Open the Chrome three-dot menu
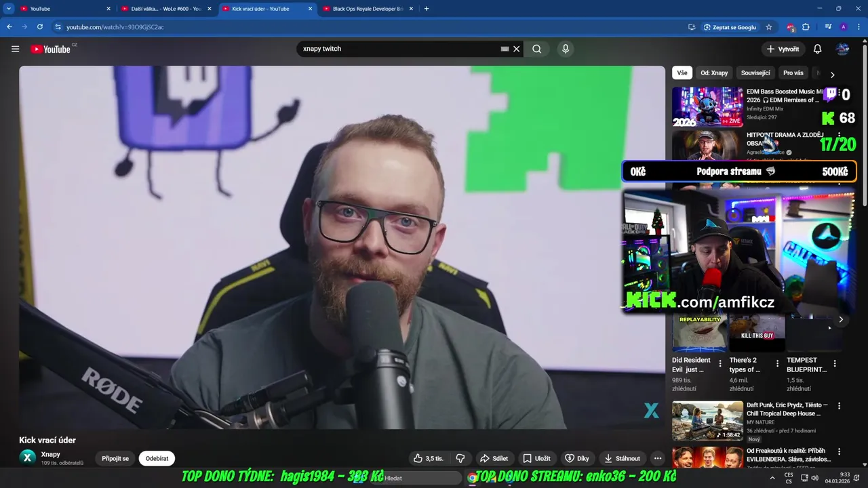868x488 pixels. (x=859, y=27)
